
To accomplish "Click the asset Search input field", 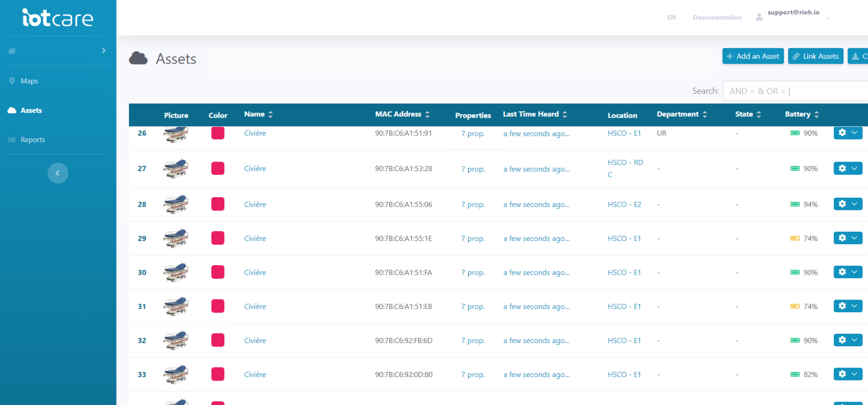I will (796, 91).
